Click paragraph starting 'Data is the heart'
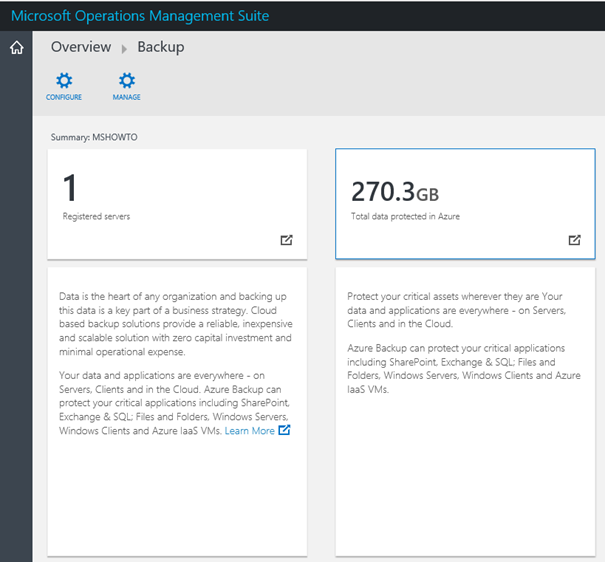605x562 pixels. point(176,324)
